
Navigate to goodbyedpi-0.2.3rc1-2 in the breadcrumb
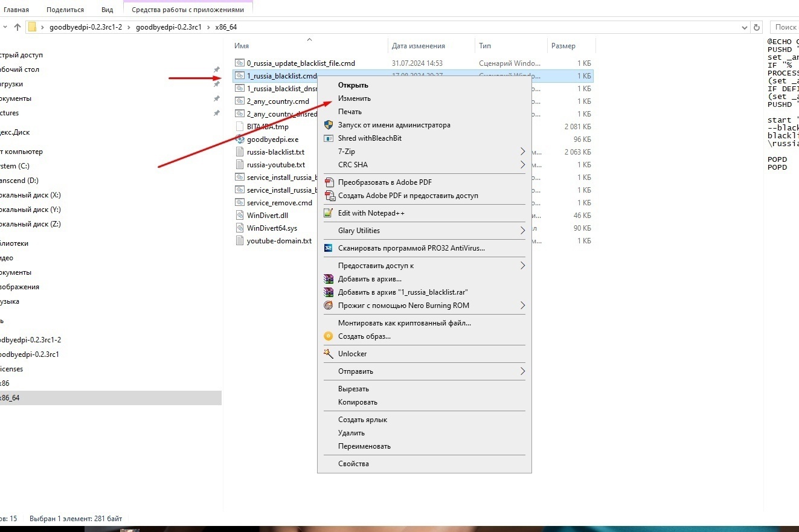[86, 27]
